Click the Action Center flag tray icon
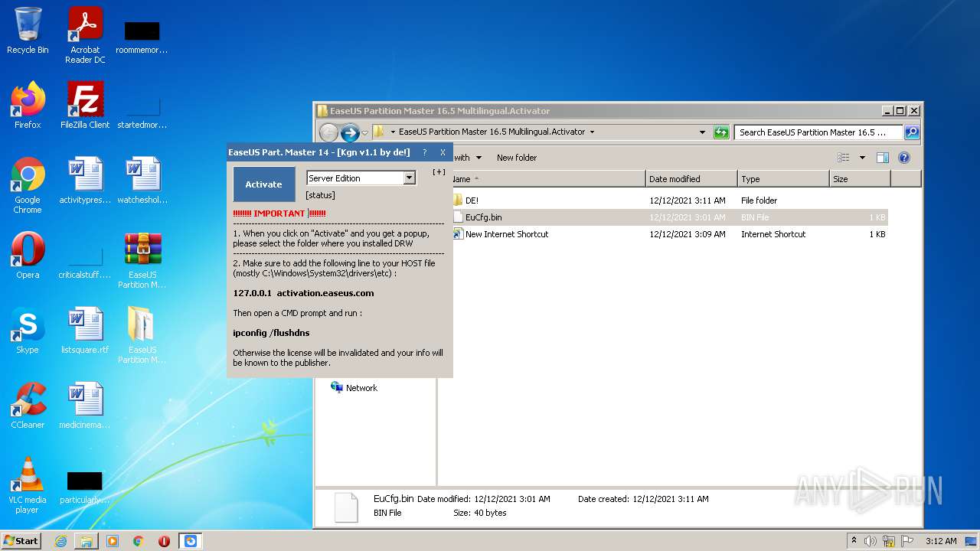The height and width of the screenshot is (551, 980). click(908, 541)
